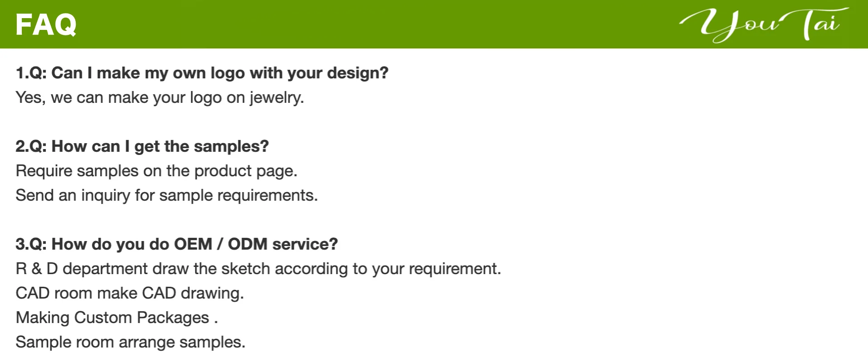
Task: Click the 'R & D department draw the sketch' line
Action: pos(258,269)
